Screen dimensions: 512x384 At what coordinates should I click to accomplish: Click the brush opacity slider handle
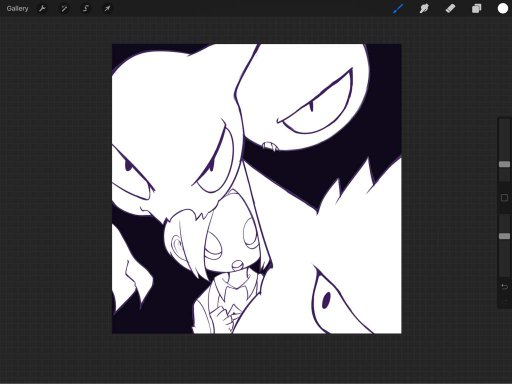pyautogui.click(x=504, y=236)
